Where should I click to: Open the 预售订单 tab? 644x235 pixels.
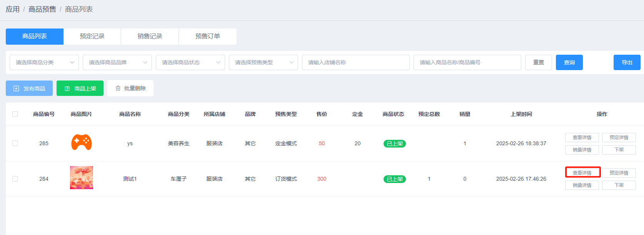(x=208, y=36)
